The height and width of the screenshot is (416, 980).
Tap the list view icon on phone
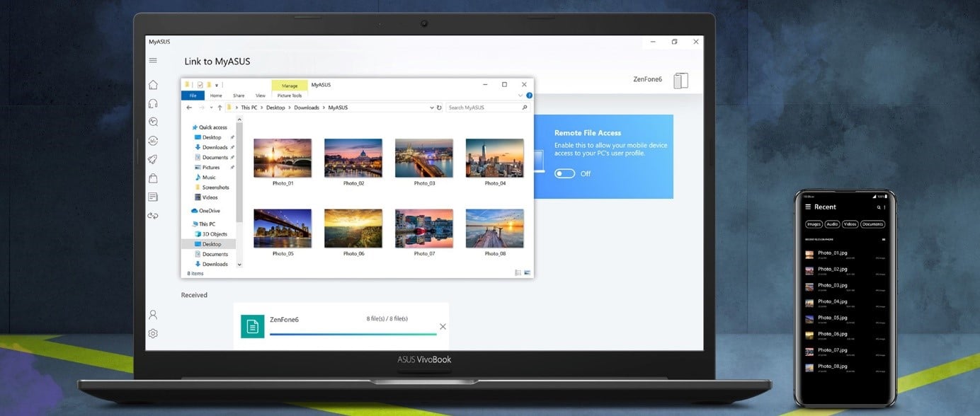tap(884, 240)
